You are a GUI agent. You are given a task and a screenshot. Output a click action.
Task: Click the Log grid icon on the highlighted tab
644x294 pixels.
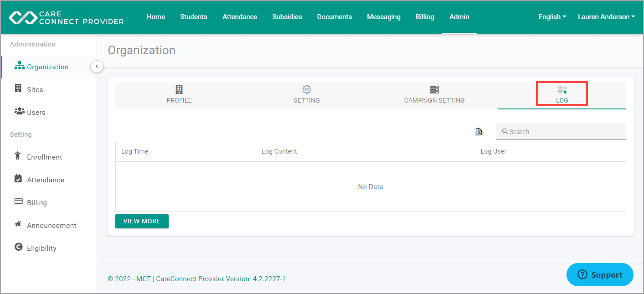point(562,89)
